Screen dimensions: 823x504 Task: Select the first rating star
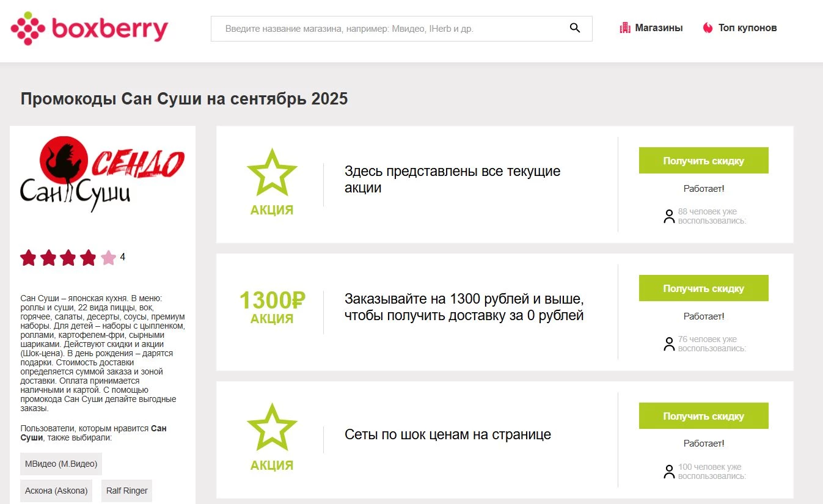tap(28, 257)
